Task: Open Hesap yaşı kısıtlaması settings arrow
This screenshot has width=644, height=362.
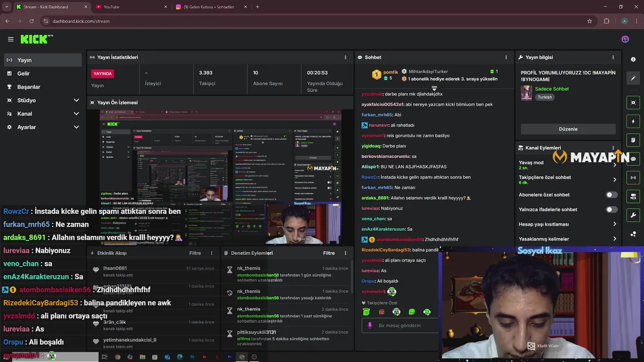Action: 614,224
